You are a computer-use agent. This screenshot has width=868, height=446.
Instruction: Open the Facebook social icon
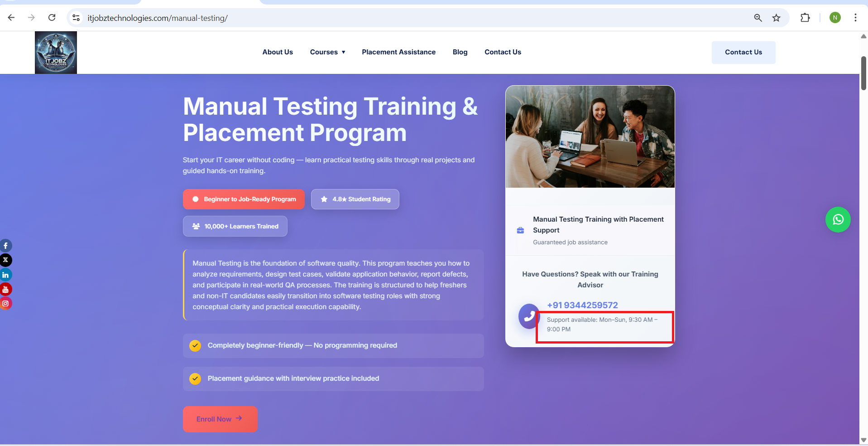[5, 246]
